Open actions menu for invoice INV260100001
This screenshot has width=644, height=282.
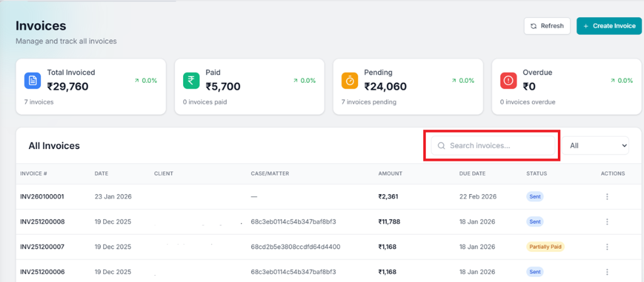tap(607, 197)
